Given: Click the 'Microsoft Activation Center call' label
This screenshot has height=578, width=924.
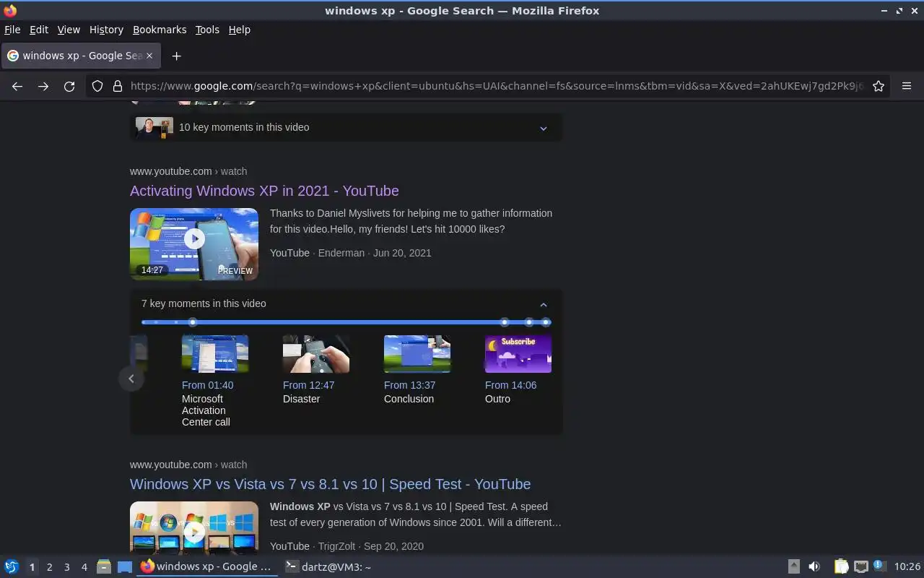Looking at the screenshot, I should [x=206, y=410].
